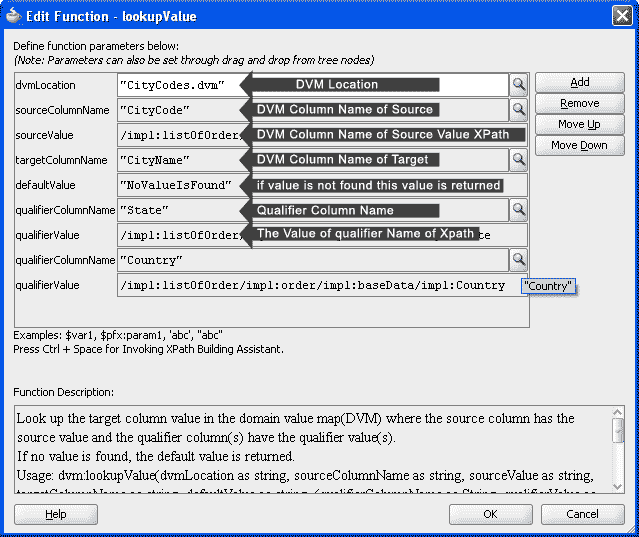The height and width of the screenshot is (537, 639).
Task: Click scroll up arrow in Function Description
Action: point(618,412)
